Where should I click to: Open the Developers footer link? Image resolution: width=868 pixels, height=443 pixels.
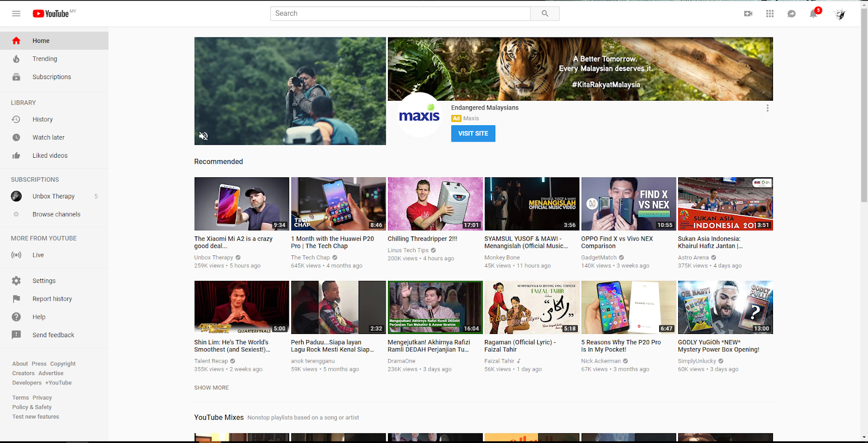[27, 383]
